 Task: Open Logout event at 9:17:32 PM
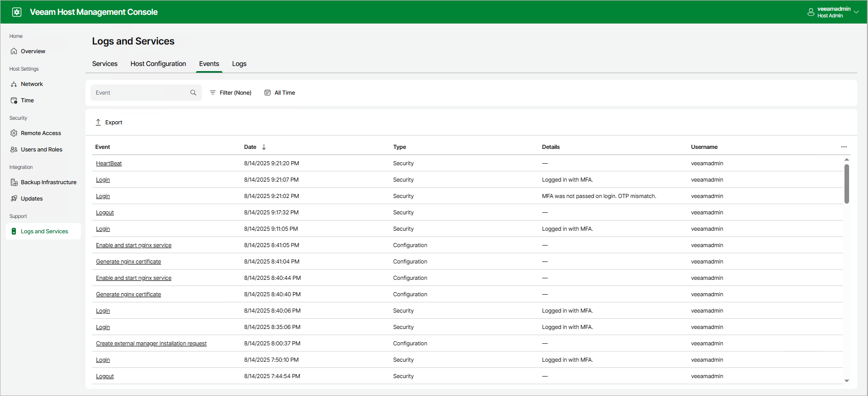[105, 212]
